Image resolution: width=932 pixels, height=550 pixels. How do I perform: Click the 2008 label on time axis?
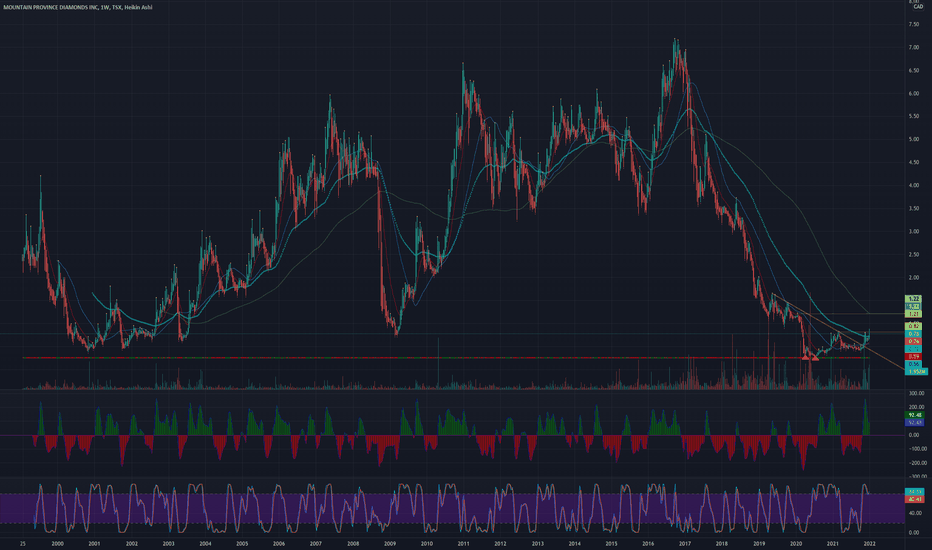click(353, 543)
